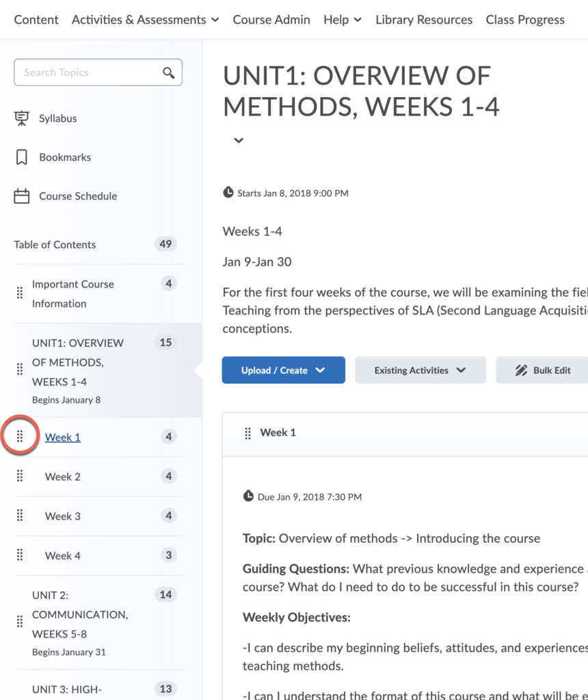Select Week 4 in table of contents
The width and height of the screenshot is (588, 700).
pos(63,556)
